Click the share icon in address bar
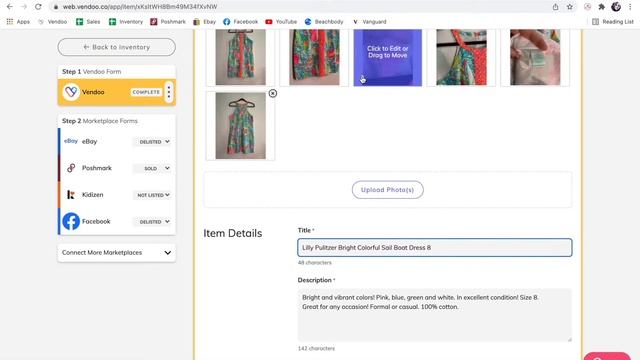640x360 pixels. coord(556,7)
